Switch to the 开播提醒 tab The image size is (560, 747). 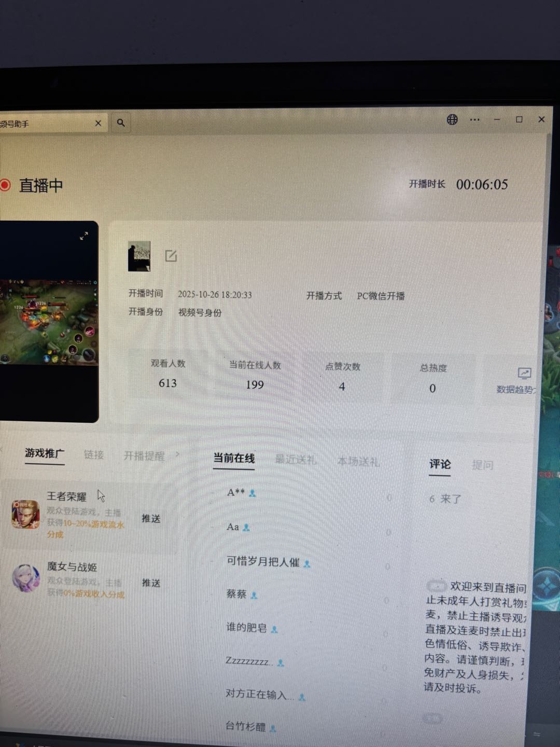pos(144,456)
